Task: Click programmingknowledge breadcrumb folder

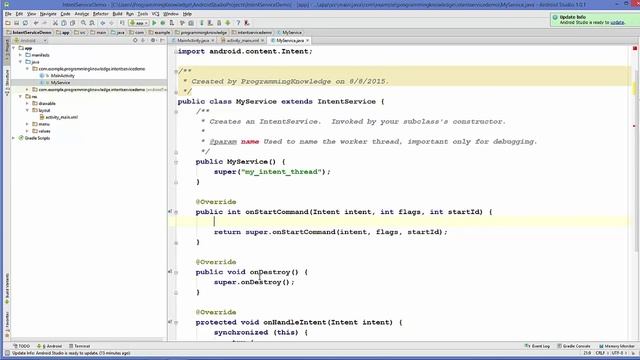Action: [201, 32]
